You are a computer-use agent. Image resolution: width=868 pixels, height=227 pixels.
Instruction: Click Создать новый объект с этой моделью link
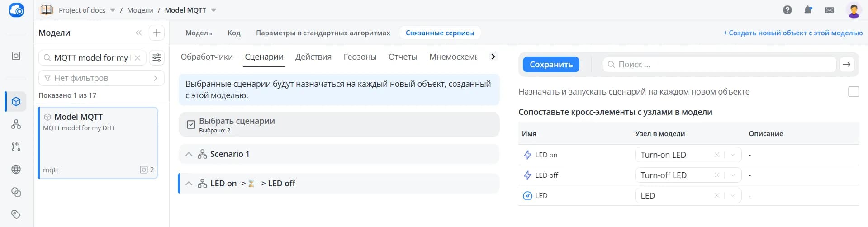(x=793, y=33)
